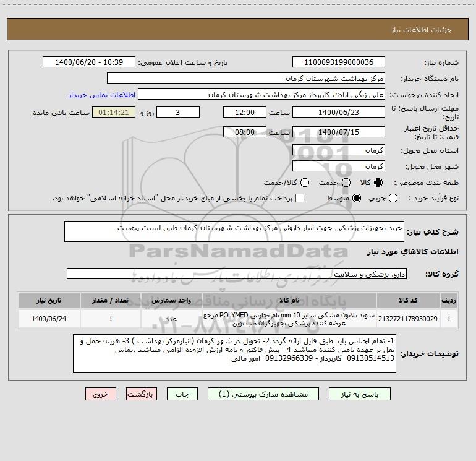476x461 pixels.
Task: Click the announcement date field 1400/06/20 - 10:39
Action: point(89,62)
